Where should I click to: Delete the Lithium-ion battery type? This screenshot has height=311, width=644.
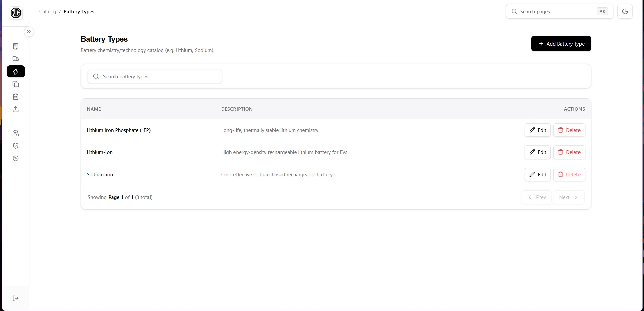click(x=569, y=152)
